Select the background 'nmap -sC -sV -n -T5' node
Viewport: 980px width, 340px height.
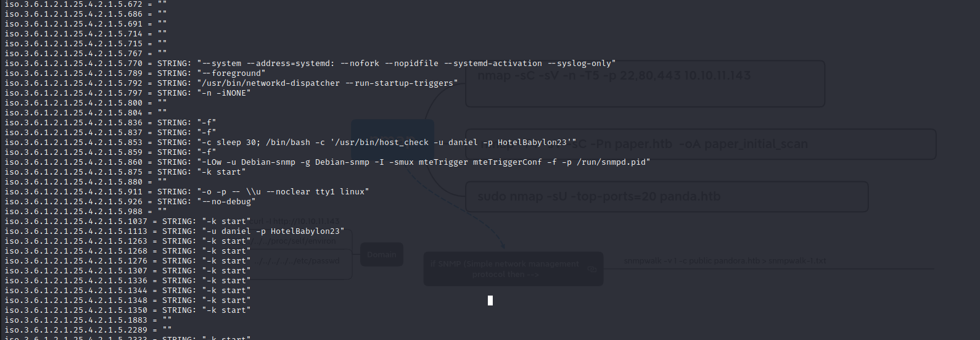click(x=645, y=84)
